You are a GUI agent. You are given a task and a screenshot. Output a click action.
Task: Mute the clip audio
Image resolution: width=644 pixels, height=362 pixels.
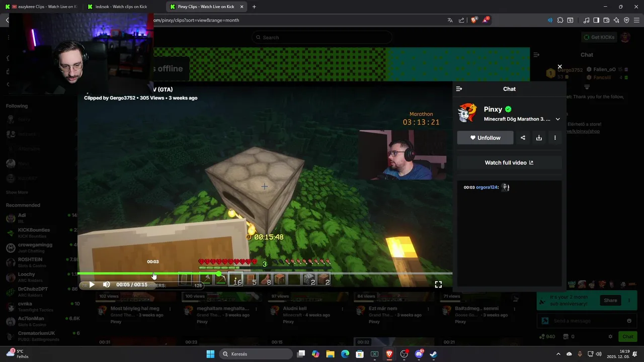(106, 285)
